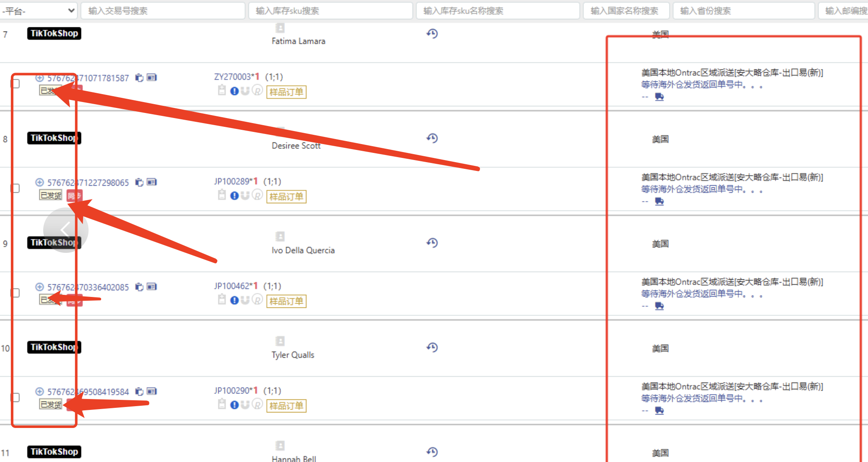Copy order number 576762469508419584 with copy icon
The image size is (868, 462).
139,391
